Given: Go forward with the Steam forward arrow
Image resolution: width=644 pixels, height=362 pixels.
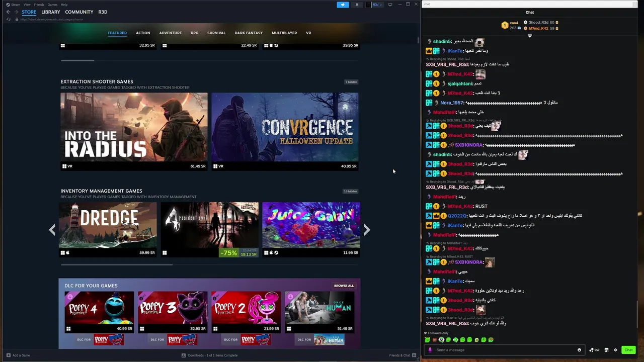Looking at the screenshot, I should (x=16, y=12).
